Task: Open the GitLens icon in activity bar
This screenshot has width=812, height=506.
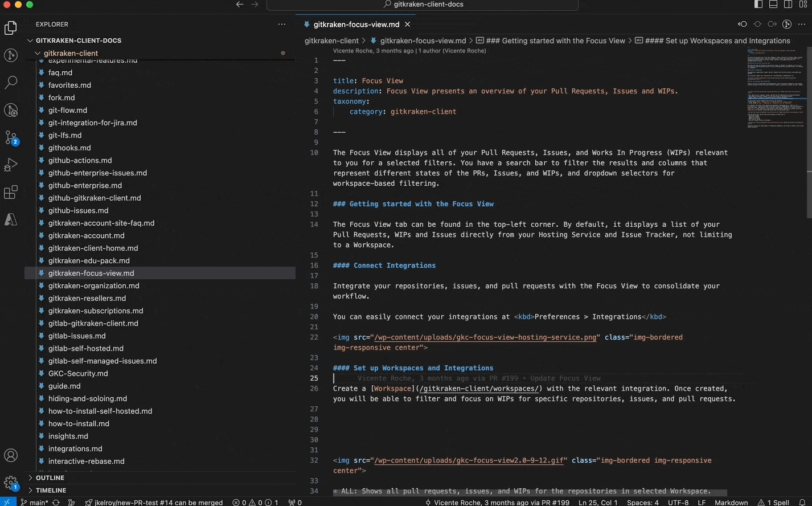Action: (11, 55)
